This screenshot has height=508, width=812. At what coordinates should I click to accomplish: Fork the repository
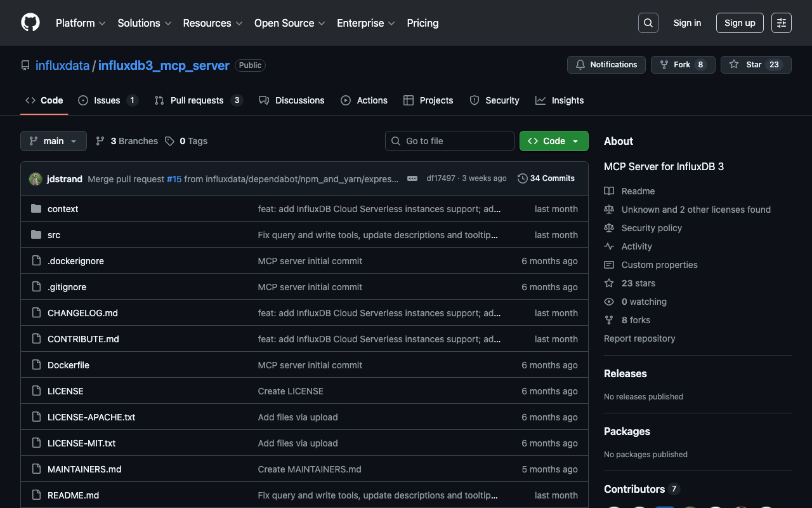(682, 65)
